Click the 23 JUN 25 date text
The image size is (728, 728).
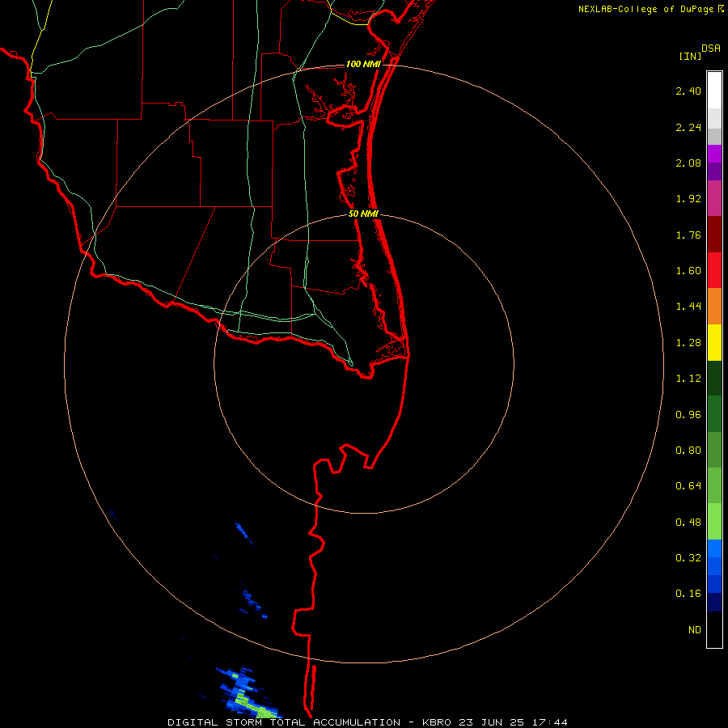[x=492, y=722]
